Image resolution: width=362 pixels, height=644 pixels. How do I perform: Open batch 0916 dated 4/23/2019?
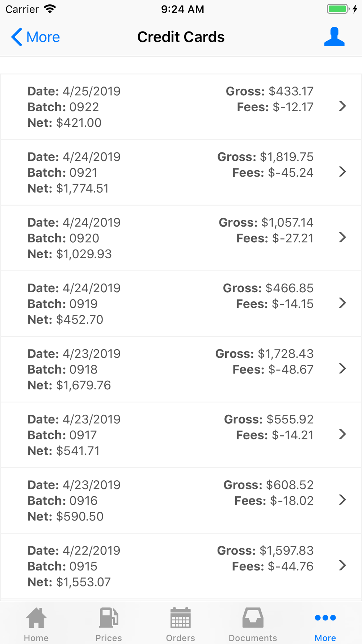tap(181, 500)
